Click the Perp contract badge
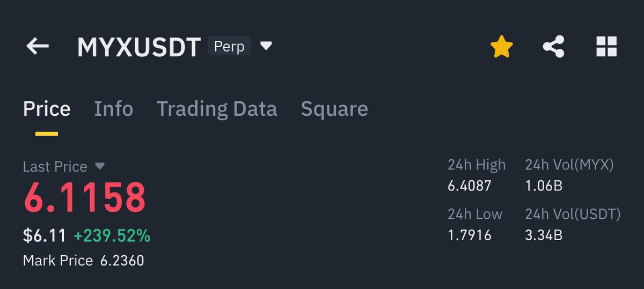Image resolution: width=644 pixels, height=289 pixels. point(229,47)
